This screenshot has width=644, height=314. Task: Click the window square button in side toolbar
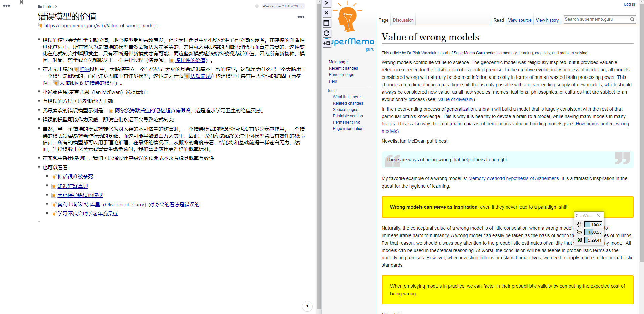click(326, 23)
